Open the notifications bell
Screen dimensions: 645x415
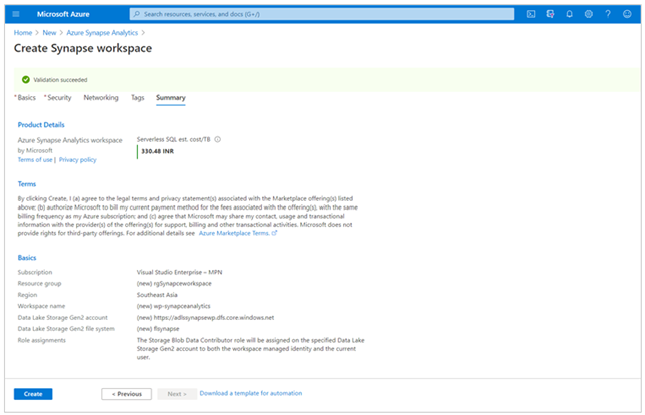click(x=569, y=14)
